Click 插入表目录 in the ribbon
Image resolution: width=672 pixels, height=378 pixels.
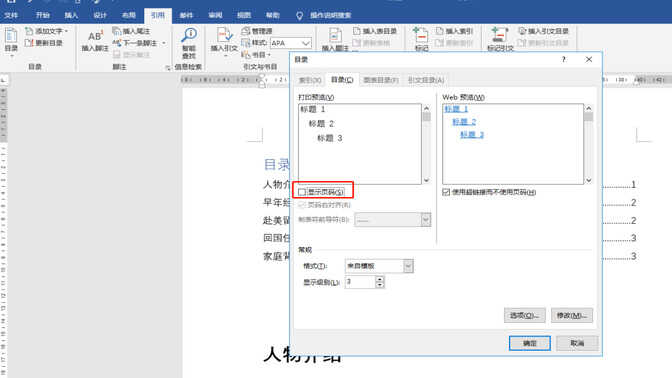(375, 31)
